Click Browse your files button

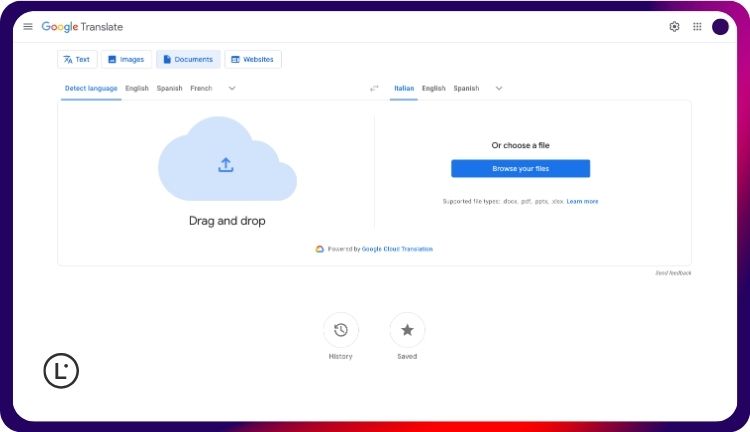tap(520, 169)
